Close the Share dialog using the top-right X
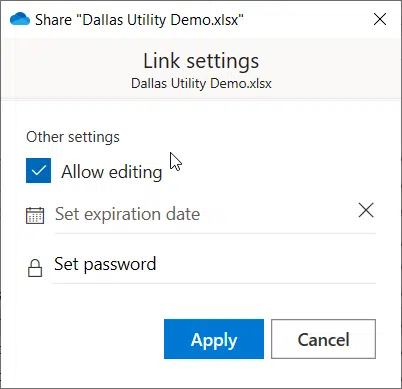This screenshot has width=402, height=389. [x=380, y=19]
